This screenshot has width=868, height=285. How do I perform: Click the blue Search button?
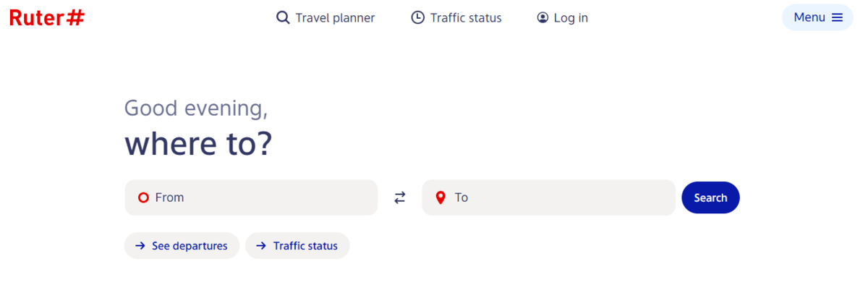pos(710,197)
